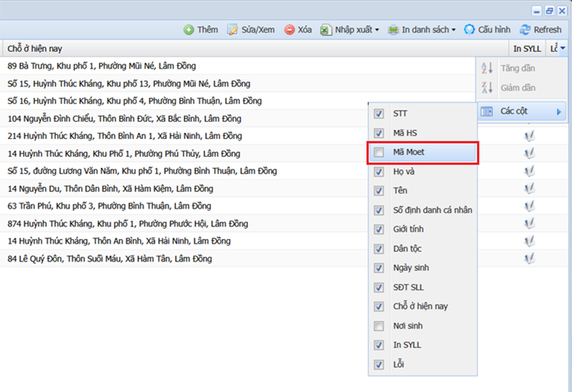The width and height of the screenshot is (572, 392).
Task: Open the Lỗi column header dropdown arrow
Action: [563, 48]
